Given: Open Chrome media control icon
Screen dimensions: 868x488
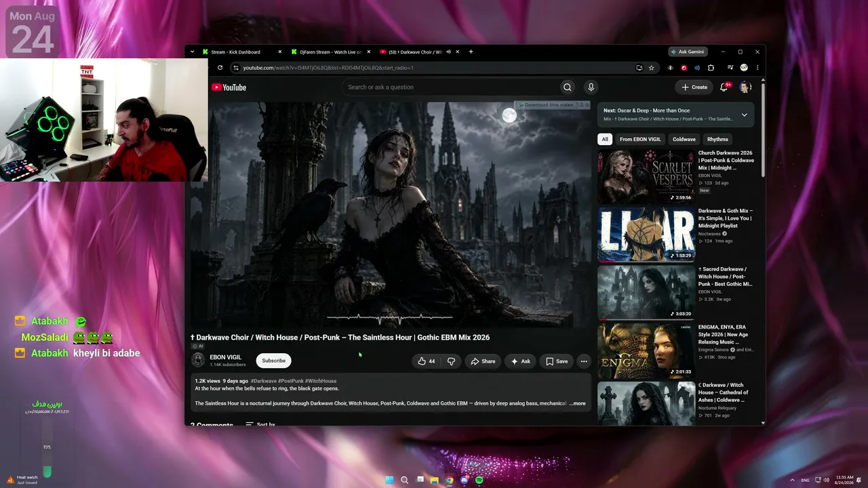Looking at the screenshot, I should click(730, 68).
